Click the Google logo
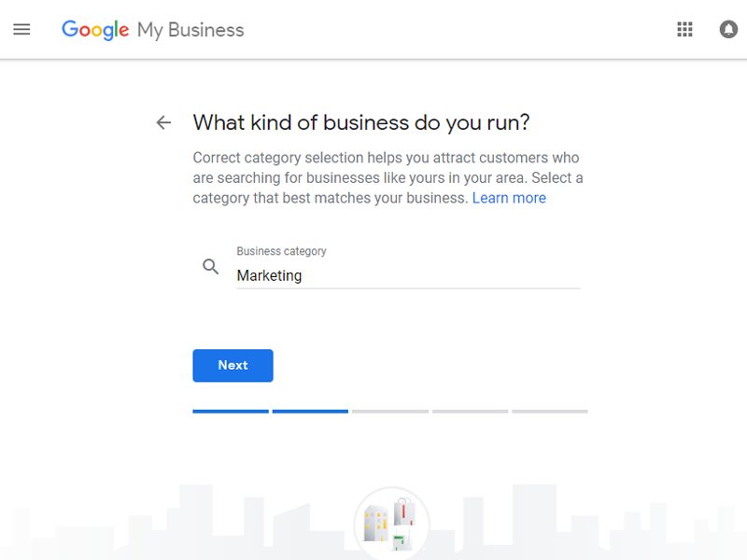 click(x=95, y=30)
